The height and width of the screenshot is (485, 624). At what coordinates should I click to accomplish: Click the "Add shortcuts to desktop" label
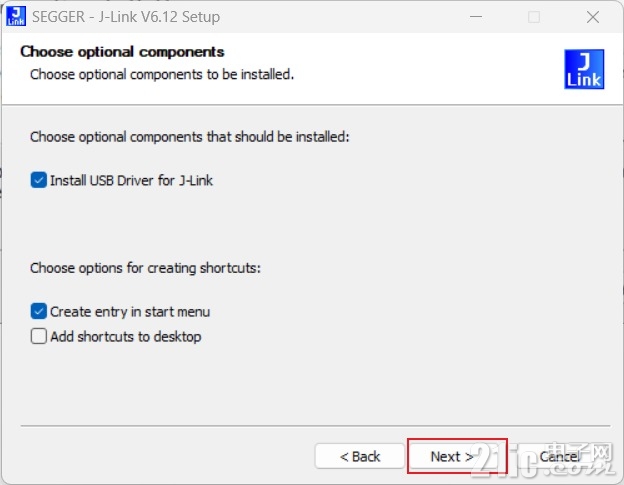(x=126, y=337)
